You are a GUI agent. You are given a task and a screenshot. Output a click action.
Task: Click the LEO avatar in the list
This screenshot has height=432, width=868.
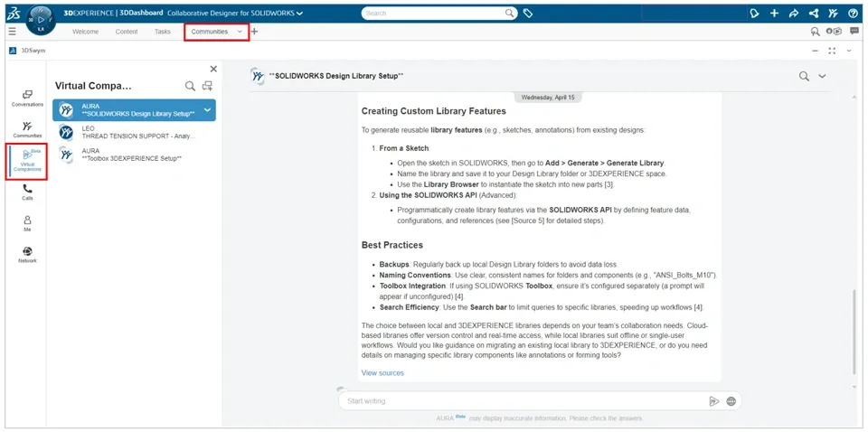[66, 132]
